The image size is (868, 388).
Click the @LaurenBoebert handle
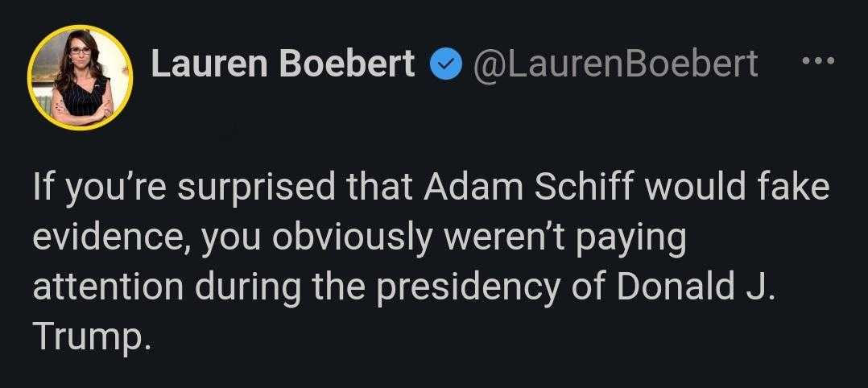[614, 64]
